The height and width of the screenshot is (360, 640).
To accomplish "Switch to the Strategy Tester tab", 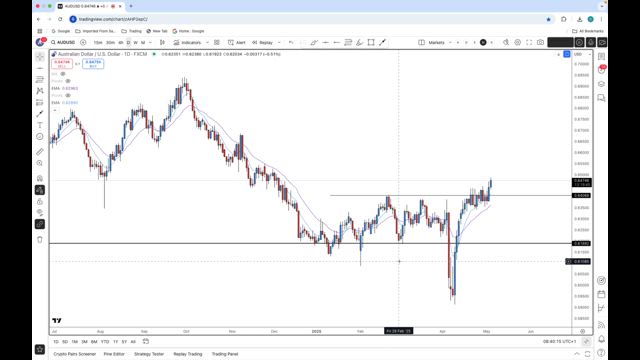I will [149, 354].
